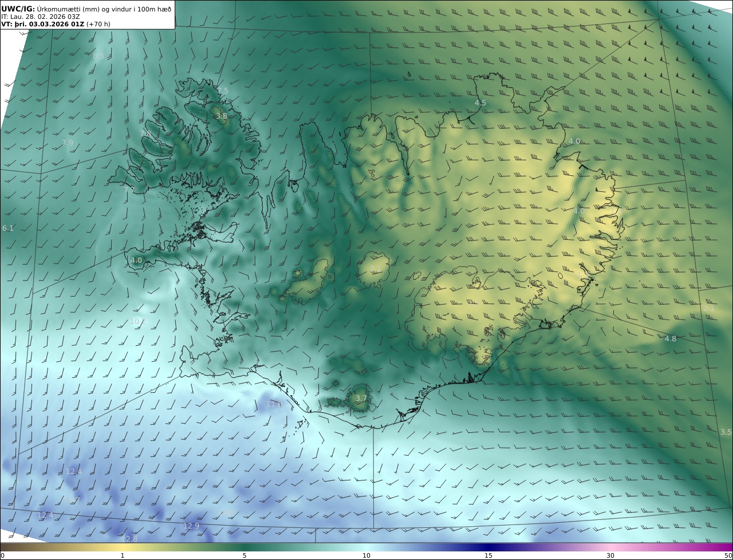Screen dimensions: 733x560
Task: Click the 0 tick on the color scale
Action: (2, 555)
